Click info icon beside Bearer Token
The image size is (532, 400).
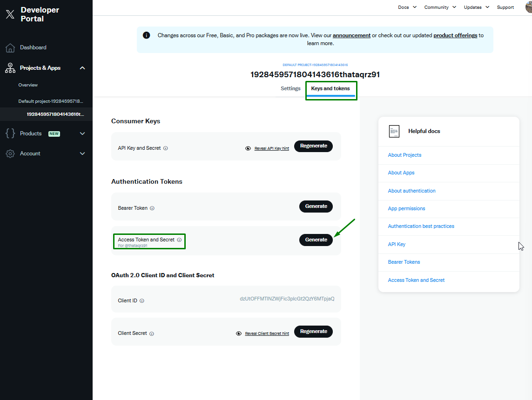point(152,208)
